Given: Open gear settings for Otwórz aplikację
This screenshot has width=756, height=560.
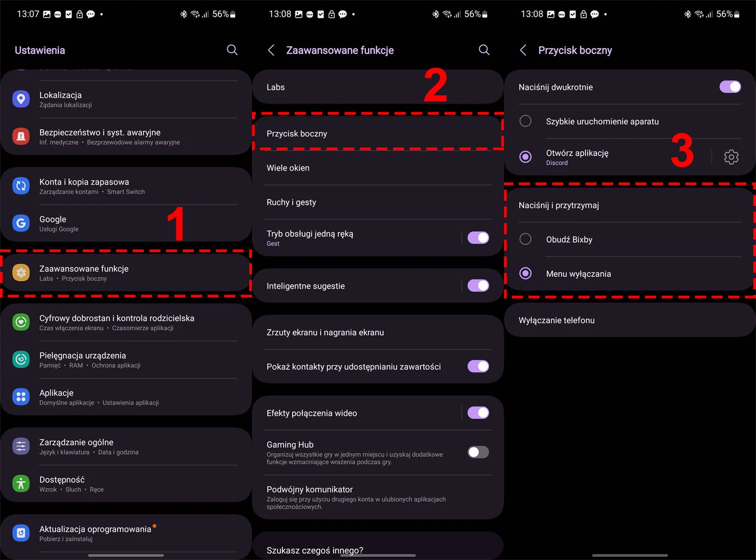Looking at the screenshot, I should pyautogui.click(x=731, y=157).
